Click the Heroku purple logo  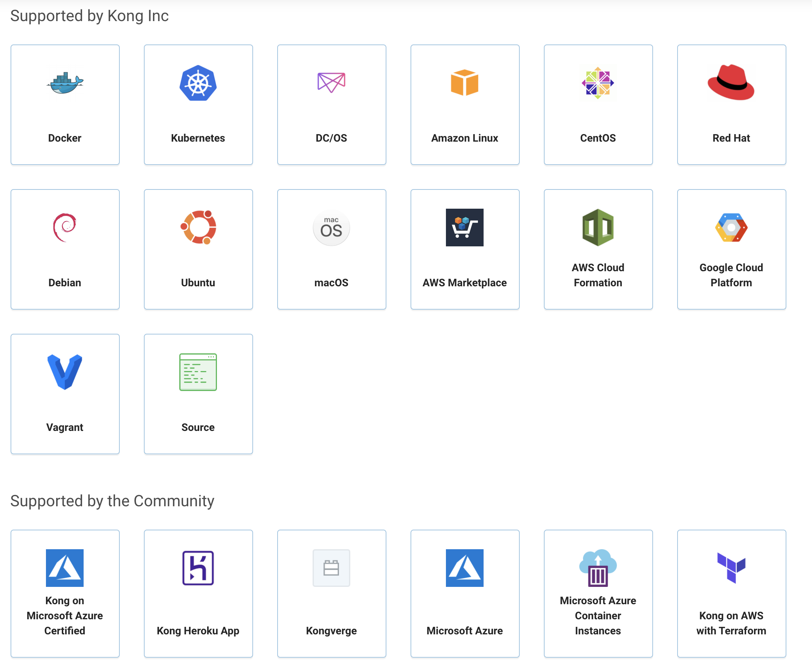coord(198,568)
